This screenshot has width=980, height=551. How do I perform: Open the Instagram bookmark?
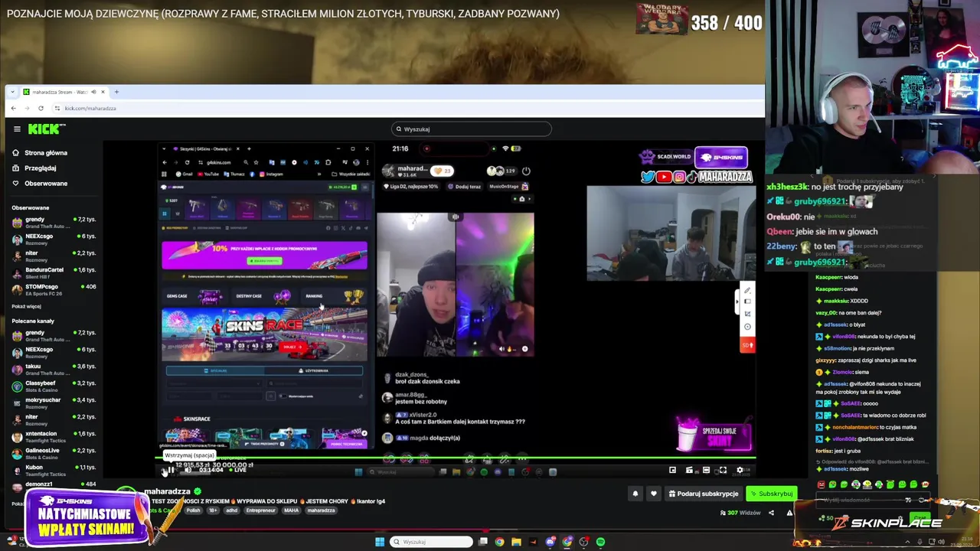pos(273,174)
